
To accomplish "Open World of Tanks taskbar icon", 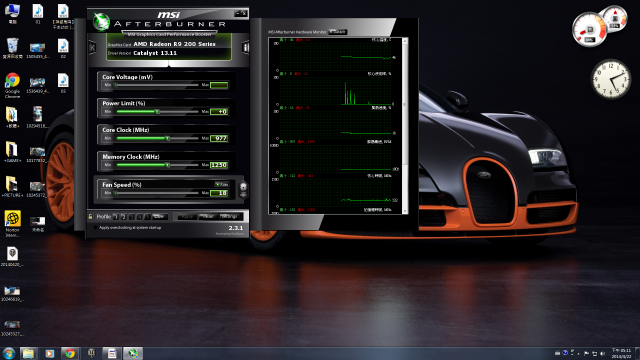I will 91,353.
